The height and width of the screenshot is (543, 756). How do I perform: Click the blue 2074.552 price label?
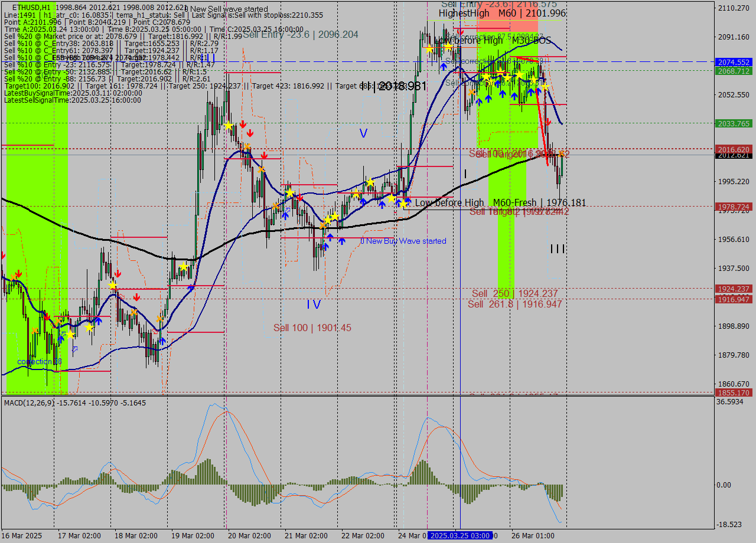click(733, 62)
